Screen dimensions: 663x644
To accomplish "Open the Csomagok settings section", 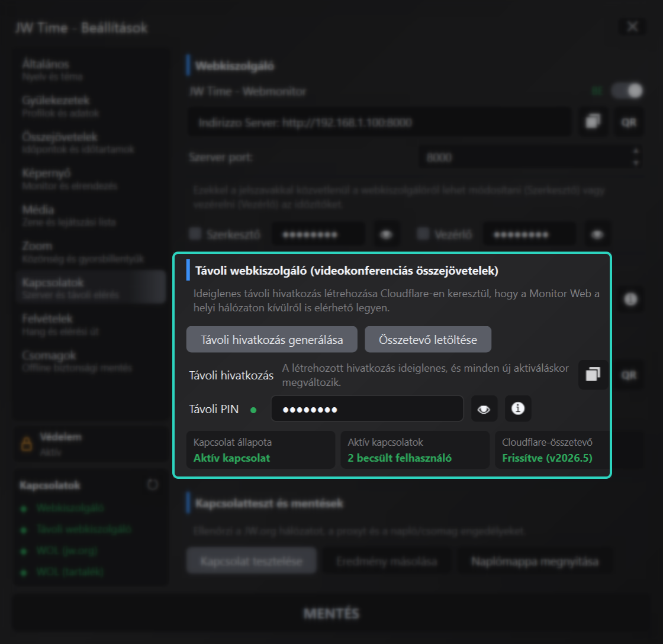I will [x=91, y=360].
